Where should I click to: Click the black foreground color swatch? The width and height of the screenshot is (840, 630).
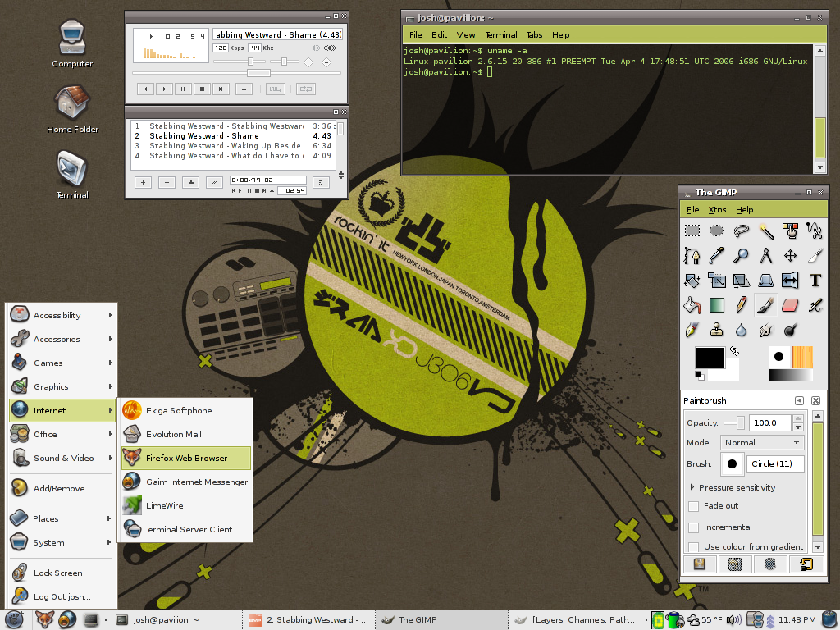710,358
